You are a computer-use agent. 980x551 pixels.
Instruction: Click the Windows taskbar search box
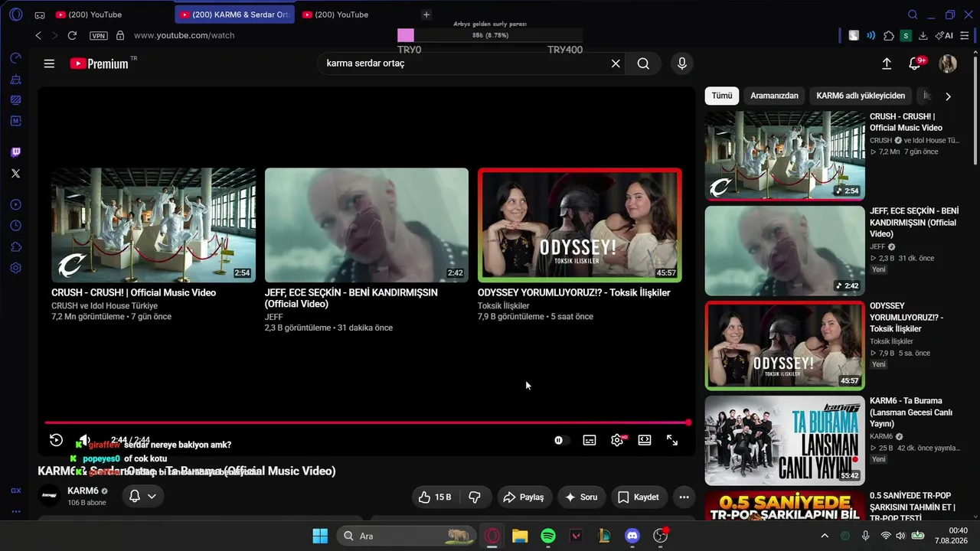(405, 536)
